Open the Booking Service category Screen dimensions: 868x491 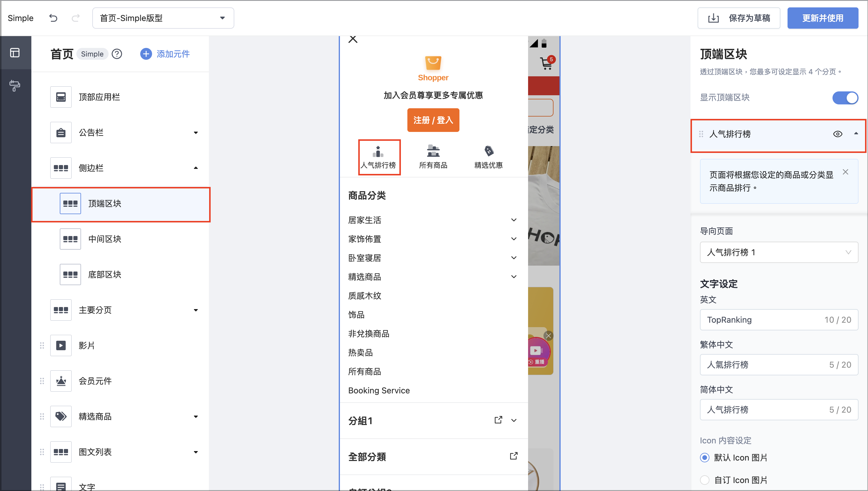coord(379,390)
